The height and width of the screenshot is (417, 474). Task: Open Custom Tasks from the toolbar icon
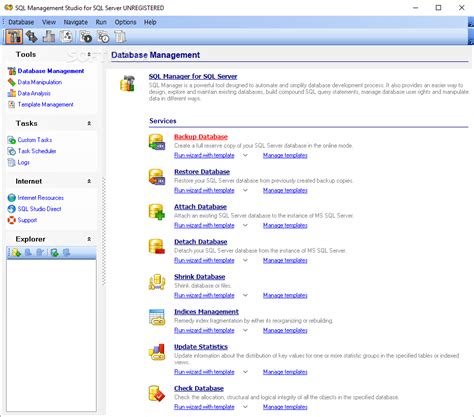[86, 36]
